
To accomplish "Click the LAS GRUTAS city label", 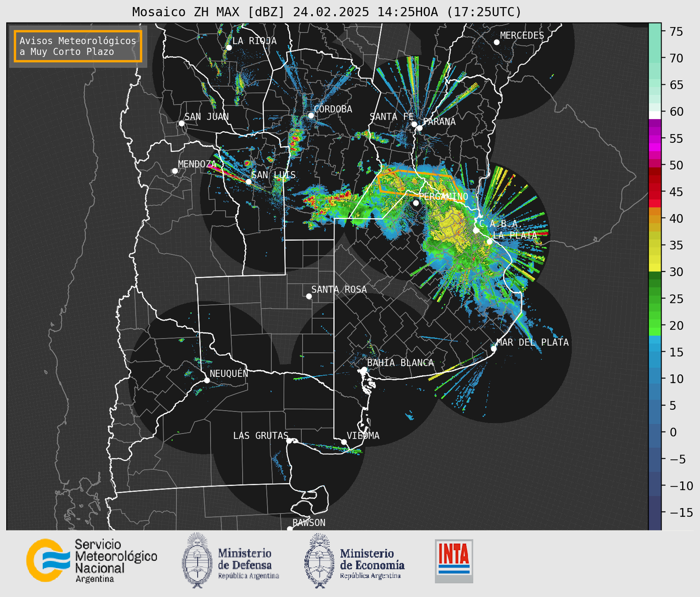I will tap(261, 436).
